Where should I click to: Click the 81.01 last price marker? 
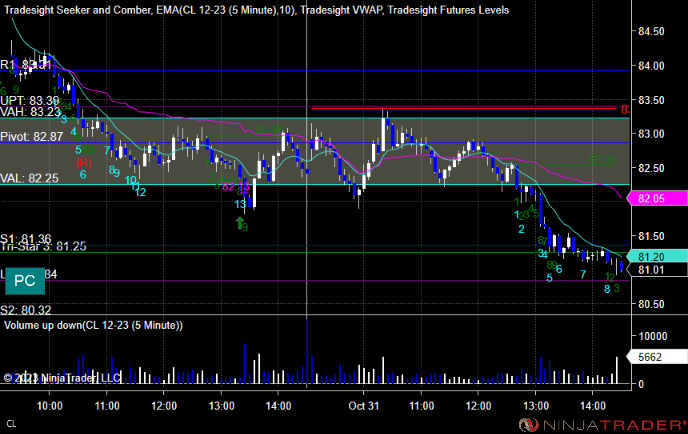pyautogui.click(x=657, y=269)
